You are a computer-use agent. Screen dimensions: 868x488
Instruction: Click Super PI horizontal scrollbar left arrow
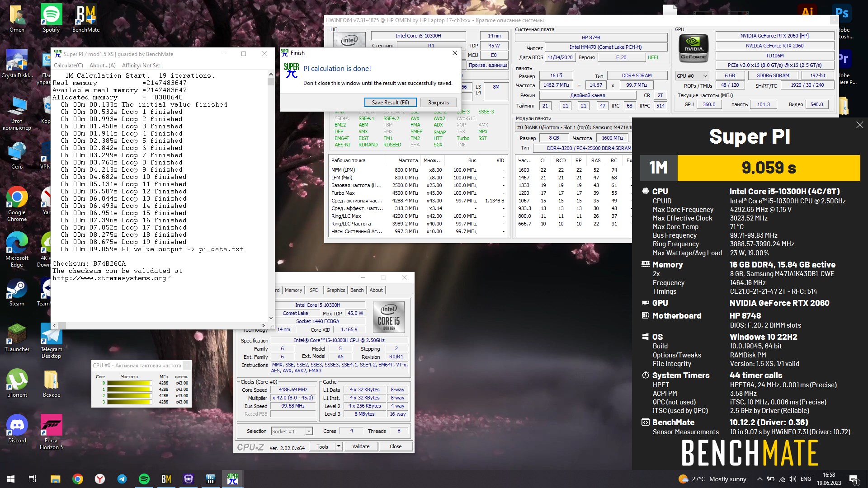54,325
